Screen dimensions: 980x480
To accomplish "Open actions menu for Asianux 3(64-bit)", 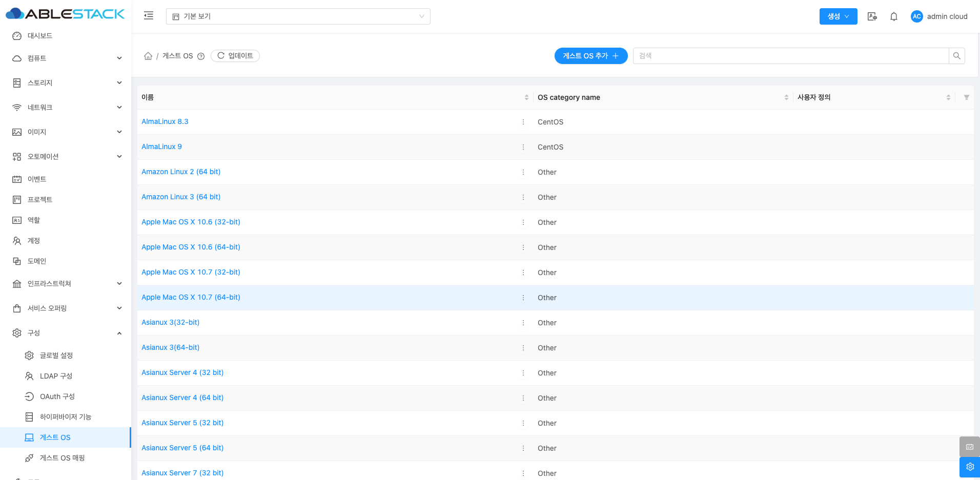I will pyautogui.click(x=523, y=348).
